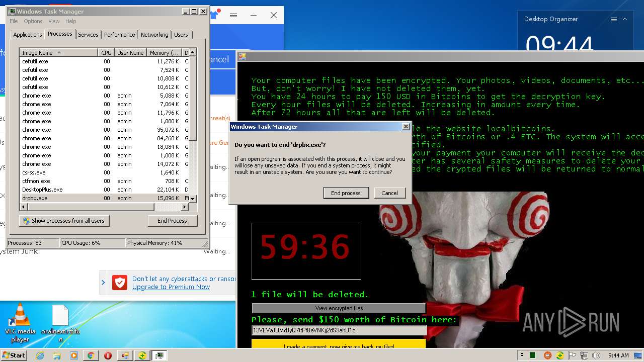Open the green security tray icon
Screen dimensions: 644x362
[559, 355]
